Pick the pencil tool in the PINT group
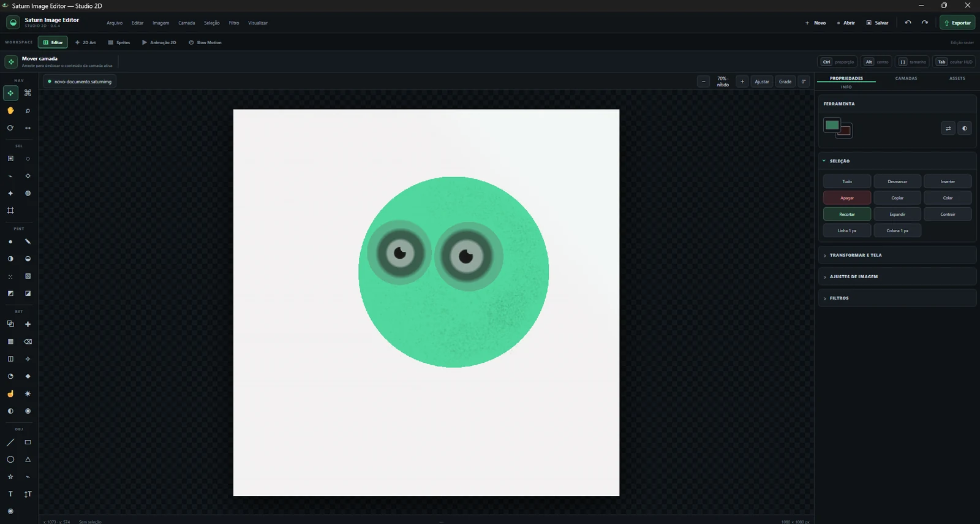This screenshot has width=980, height=524. click(28, 241)
